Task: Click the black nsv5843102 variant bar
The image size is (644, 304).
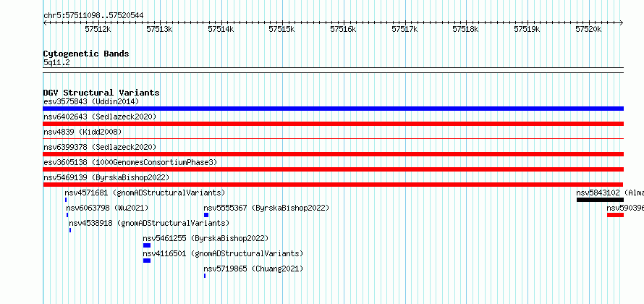Action: 600,200
